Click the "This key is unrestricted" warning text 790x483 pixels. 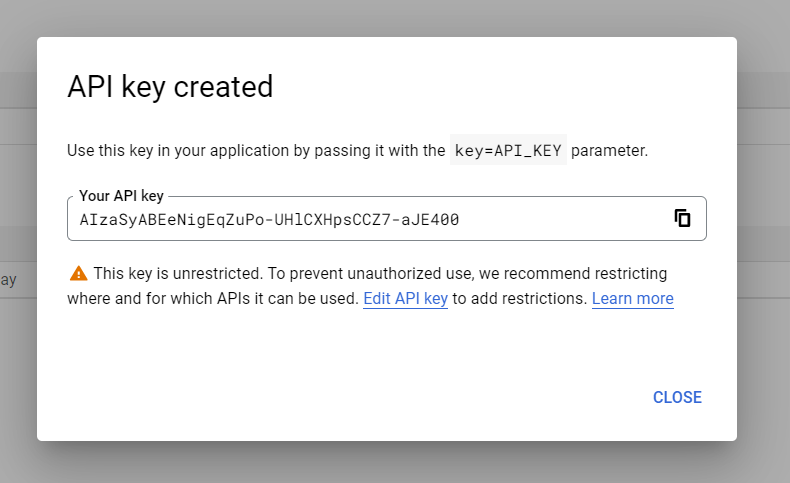180,273
